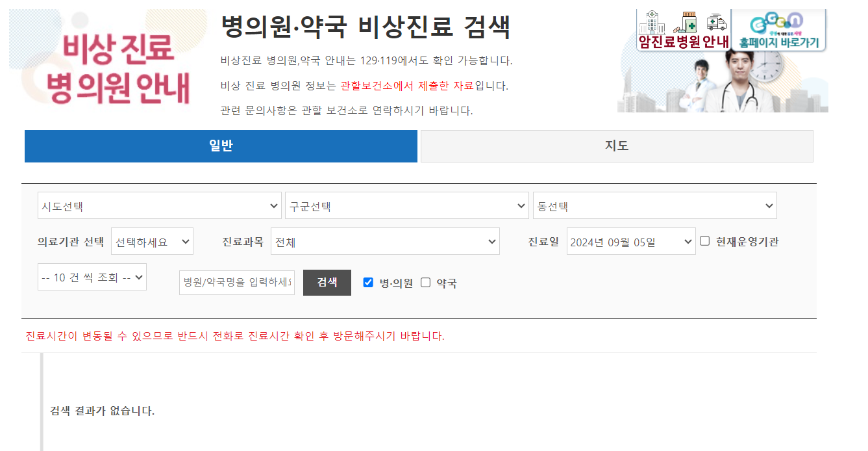Click the hospital/pharmacy name input field
The height and width of the screenshot is (451, 868).
[x=236, y=282]
